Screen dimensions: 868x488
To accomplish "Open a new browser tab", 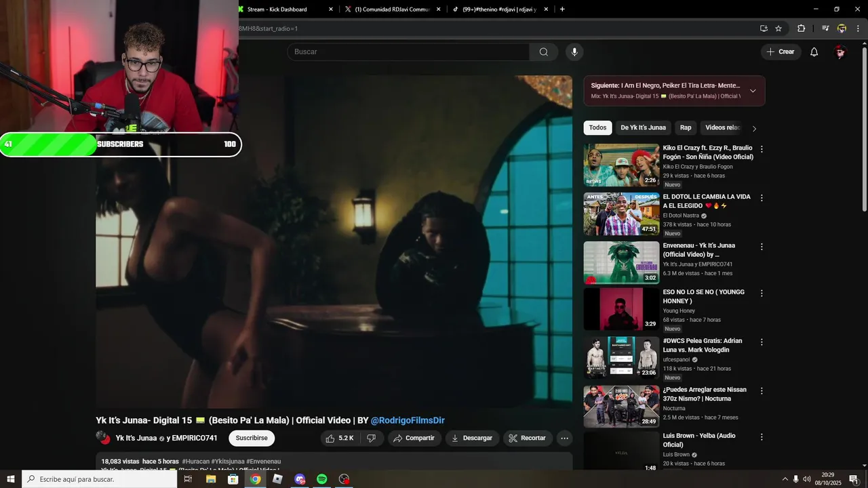I will tap(562, 9).
